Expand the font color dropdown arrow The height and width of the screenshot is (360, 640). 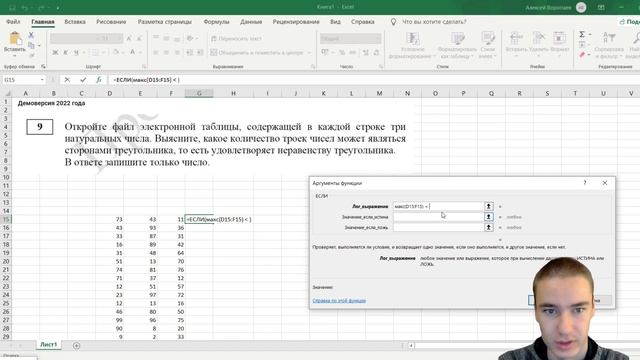click(x=140, y=52)
